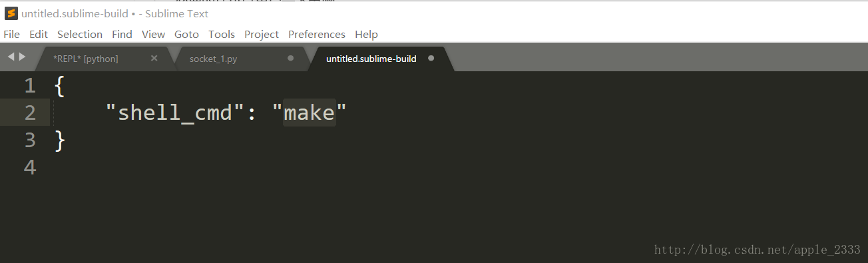Viewport: 868px width, 263px height.
Task: Open the Preferences menu
Action: (317, 34)
